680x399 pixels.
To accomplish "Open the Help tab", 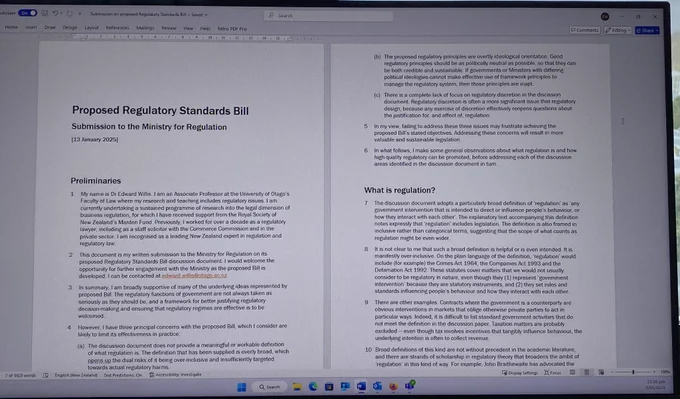I will tap(205, 28).
